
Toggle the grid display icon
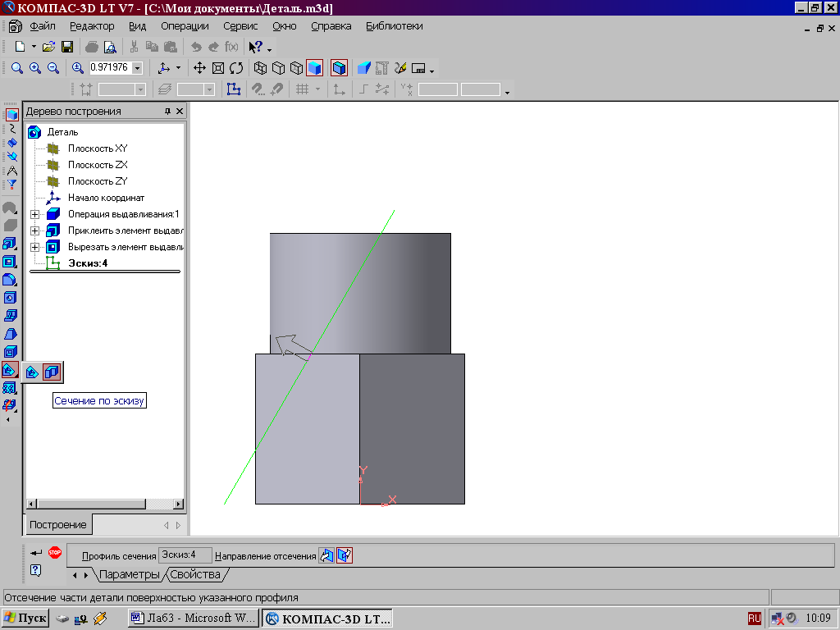[302, 89]
